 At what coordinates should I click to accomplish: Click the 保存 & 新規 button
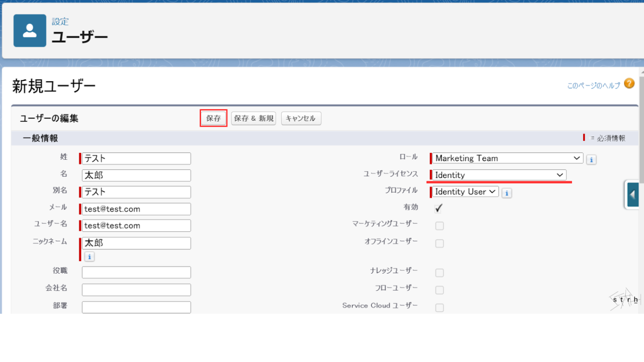[253, 118]
